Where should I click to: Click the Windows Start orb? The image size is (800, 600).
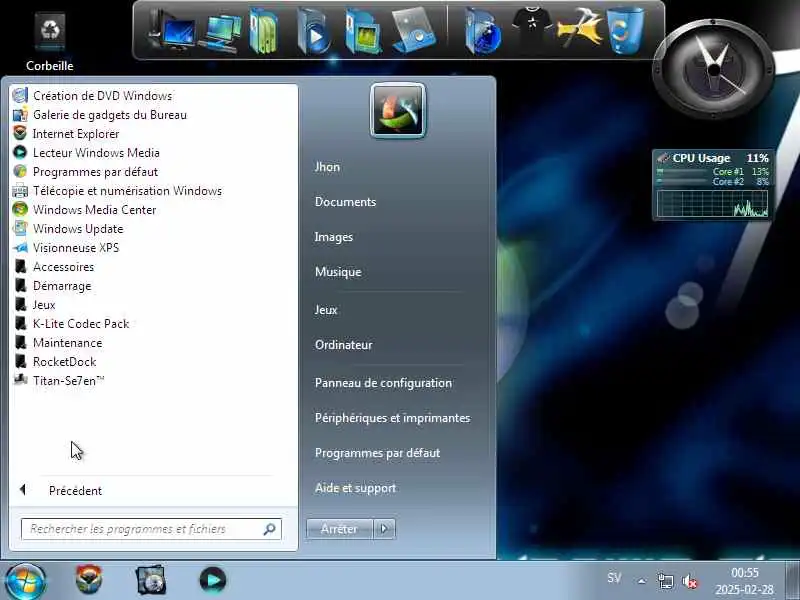(x=26, y=581)
